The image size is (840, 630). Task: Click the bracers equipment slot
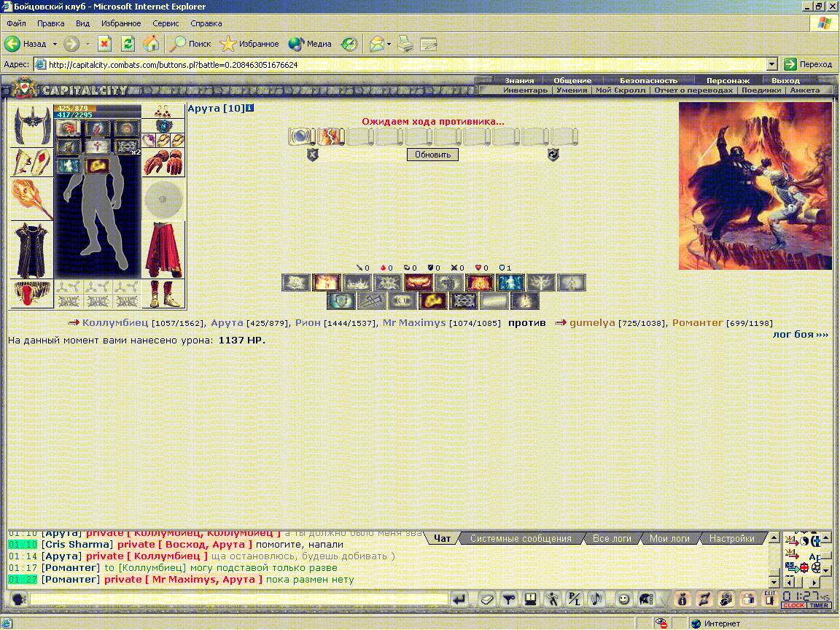coord(31,163)
